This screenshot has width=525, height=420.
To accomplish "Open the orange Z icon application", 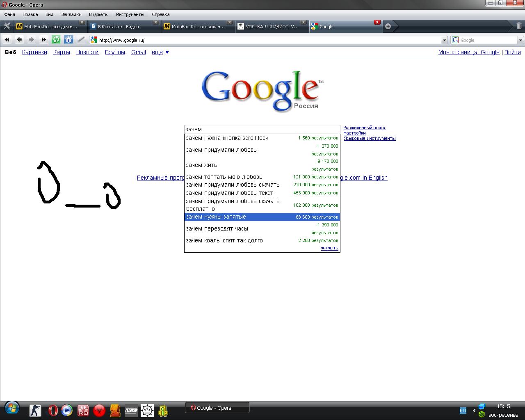I will pos(115,410).
